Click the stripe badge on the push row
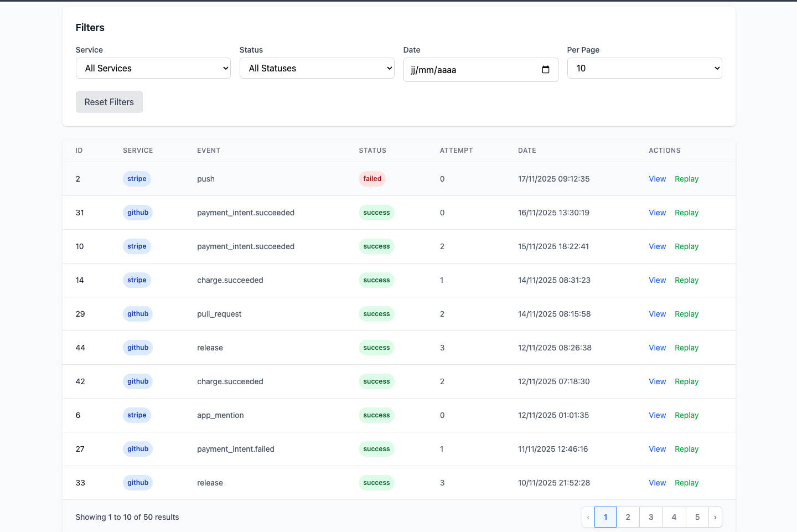The height and width of the screenshot is (532, 797). tap(137, 179)
